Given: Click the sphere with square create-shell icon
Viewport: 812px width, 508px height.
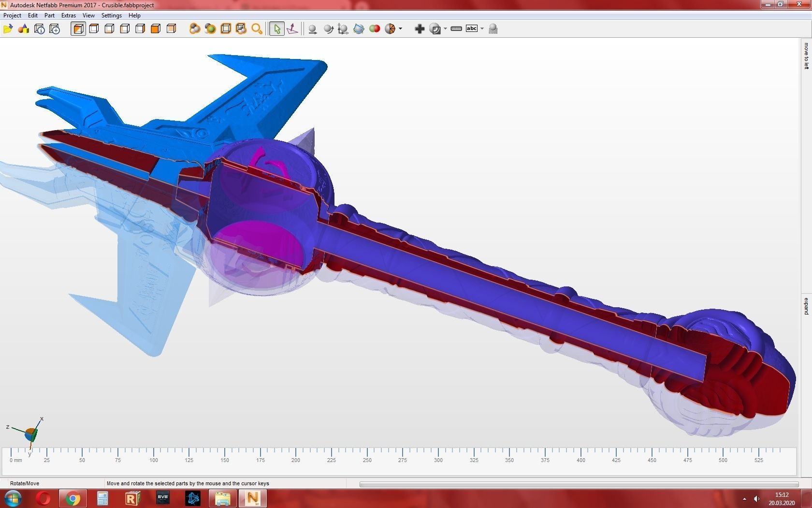Looking at the screenshot, I should [435, 29].
